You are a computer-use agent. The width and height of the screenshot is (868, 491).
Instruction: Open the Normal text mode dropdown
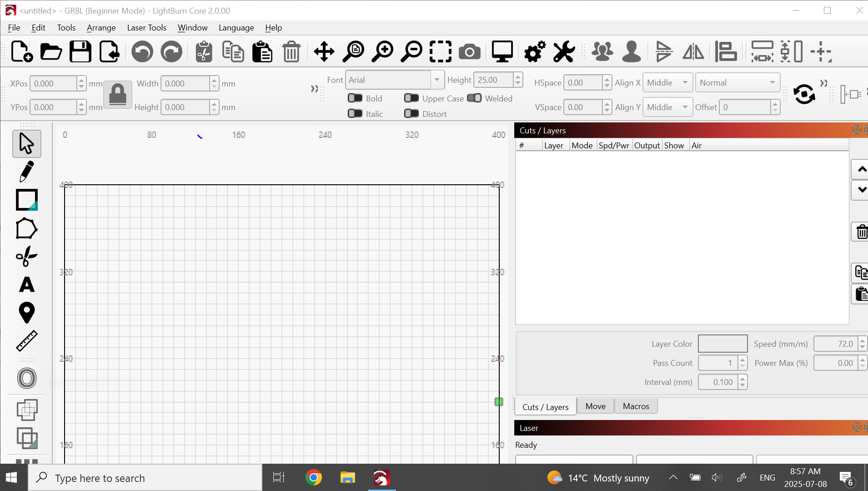coord(737,83)
